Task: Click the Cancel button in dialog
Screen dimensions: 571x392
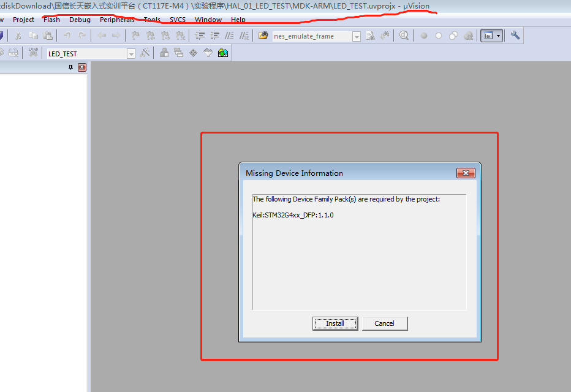Action: coord(385,323)
